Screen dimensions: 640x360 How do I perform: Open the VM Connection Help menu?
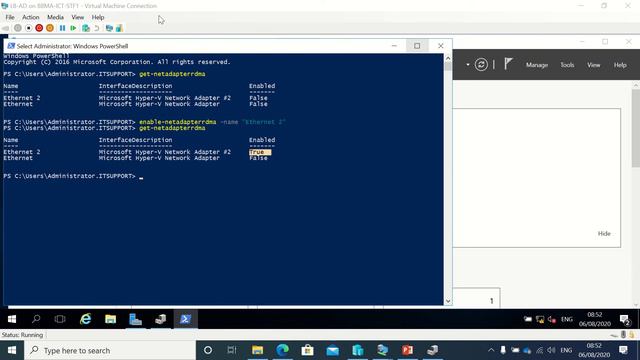coord(98,17)
